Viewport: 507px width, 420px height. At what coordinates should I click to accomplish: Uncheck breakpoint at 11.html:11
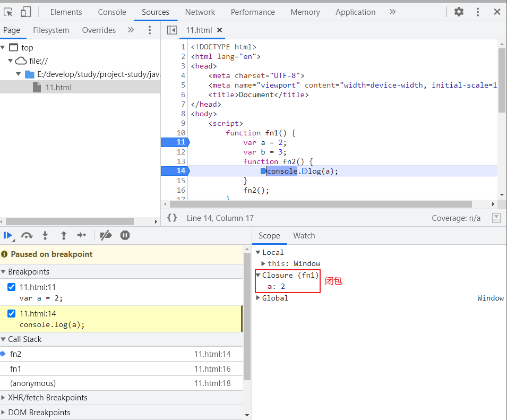(12, 287)
